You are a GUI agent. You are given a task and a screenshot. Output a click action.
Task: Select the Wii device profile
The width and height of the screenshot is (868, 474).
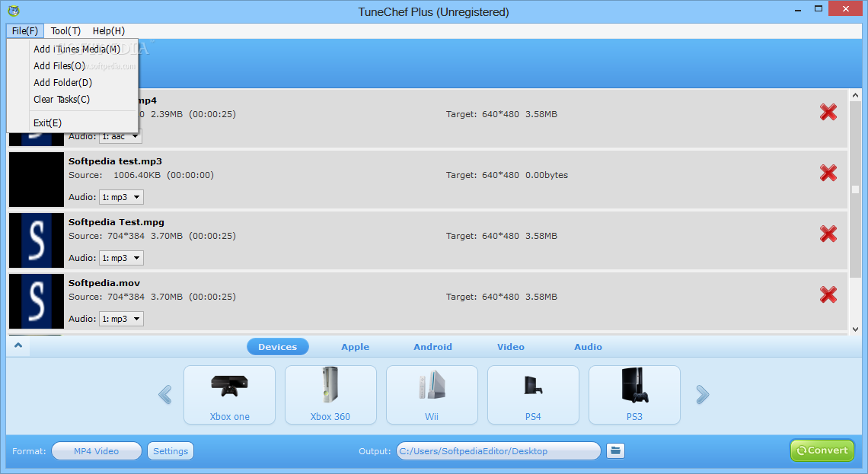[x=432, y=395]
